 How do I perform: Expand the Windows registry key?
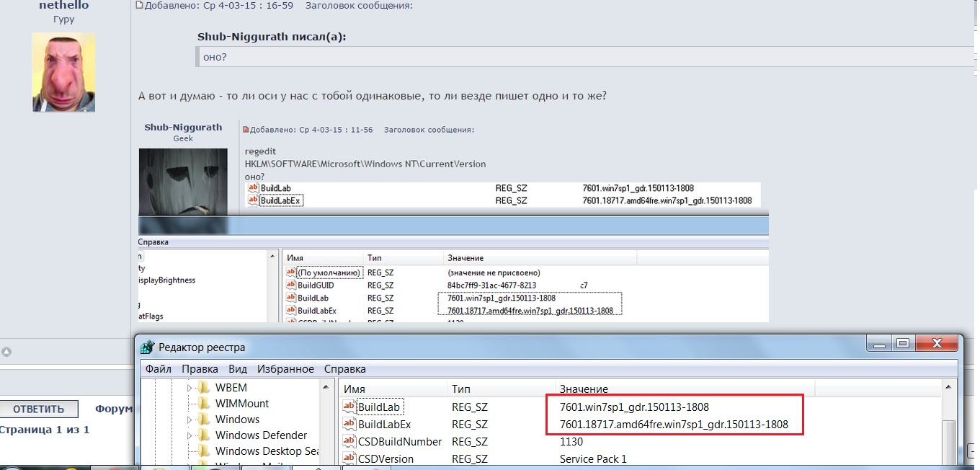[x=190, y=420]
